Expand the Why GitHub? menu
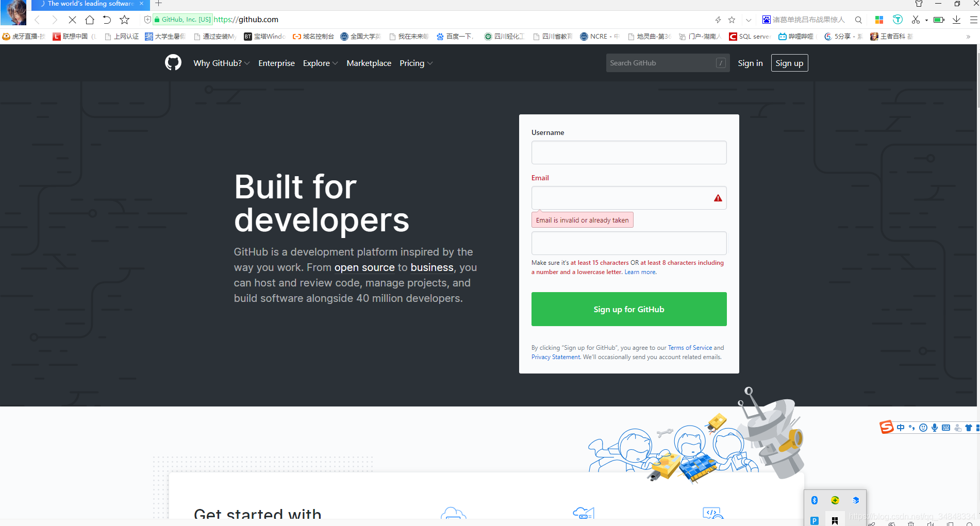 [x=222, y=63]
